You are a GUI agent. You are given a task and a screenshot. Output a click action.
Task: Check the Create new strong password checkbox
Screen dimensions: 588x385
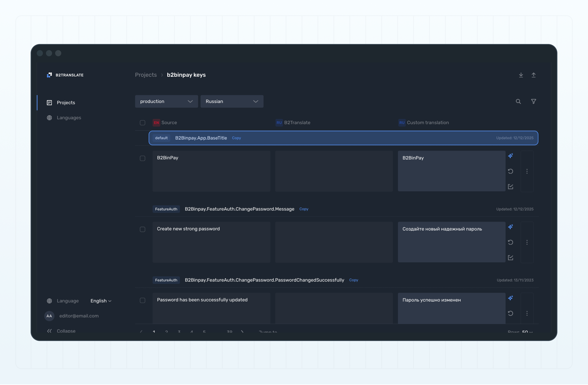click(x=143, y=229)
